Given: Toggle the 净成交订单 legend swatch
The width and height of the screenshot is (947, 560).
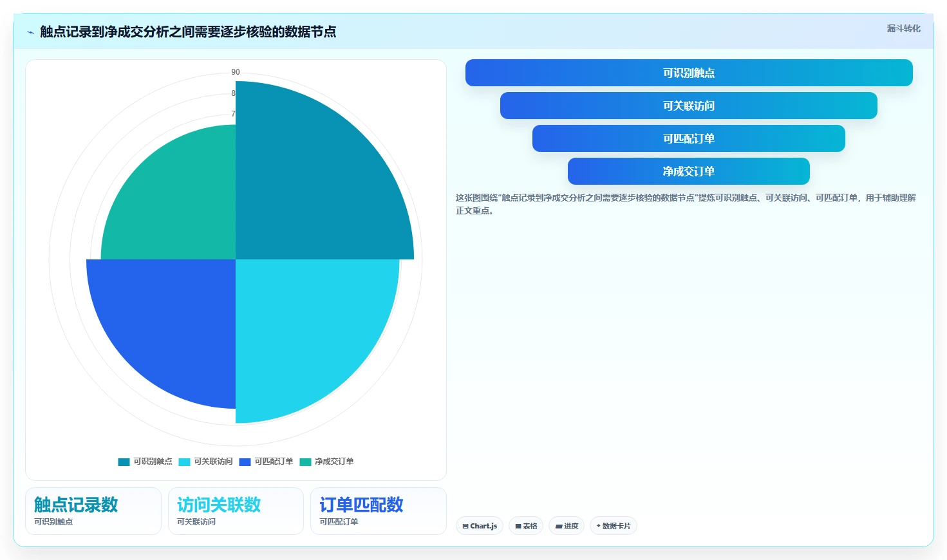Looking at the screenshot, I should coord(305,462).
